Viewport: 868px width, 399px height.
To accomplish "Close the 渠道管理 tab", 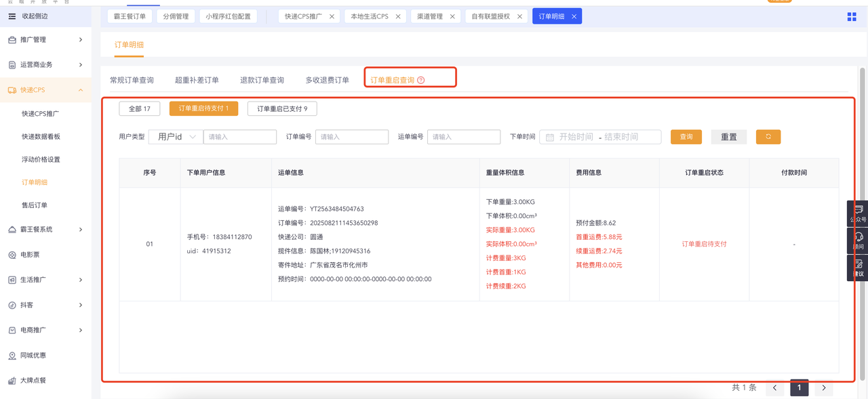I will click(x=452, y=17).
